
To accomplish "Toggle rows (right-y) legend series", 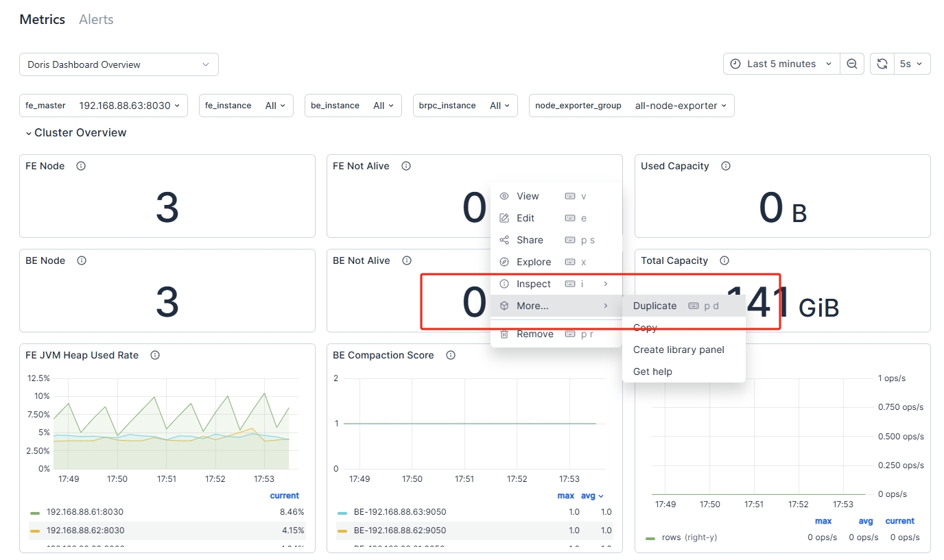I will tap(688, 537).
